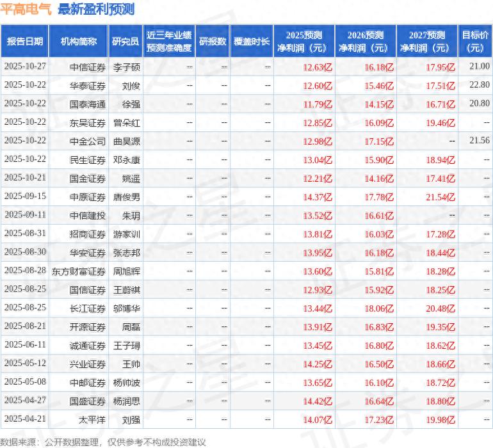Image resolution: width=493 pixels, height=448 pixels.
Task: Click researcher name 周磊
Action: pyautogui.click(x=131, y=327)
